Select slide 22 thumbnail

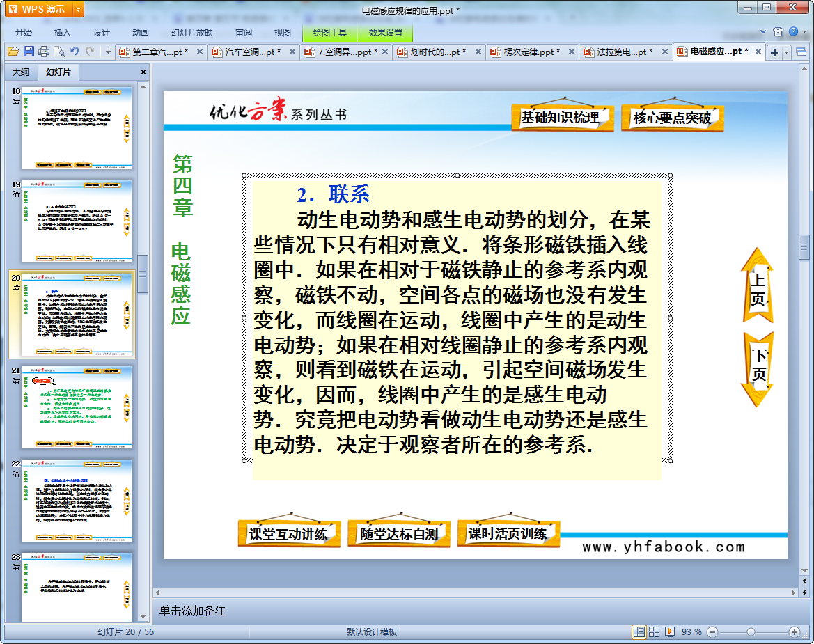77,501
